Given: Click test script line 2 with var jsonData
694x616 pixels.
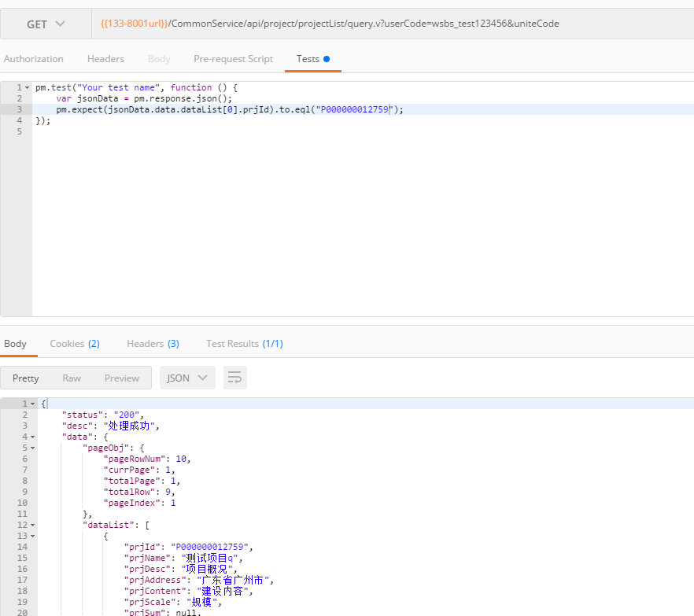Looking at the screenshot, I should tap(144, 98).
